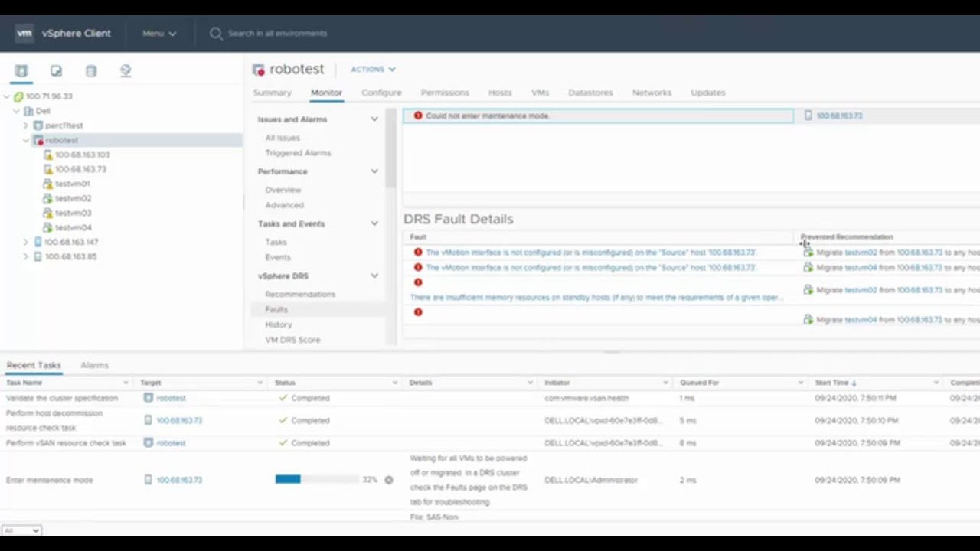Cancel the Enter maintenance mode task
This screenshot has height=551, width=980.
tap(389, 480)
